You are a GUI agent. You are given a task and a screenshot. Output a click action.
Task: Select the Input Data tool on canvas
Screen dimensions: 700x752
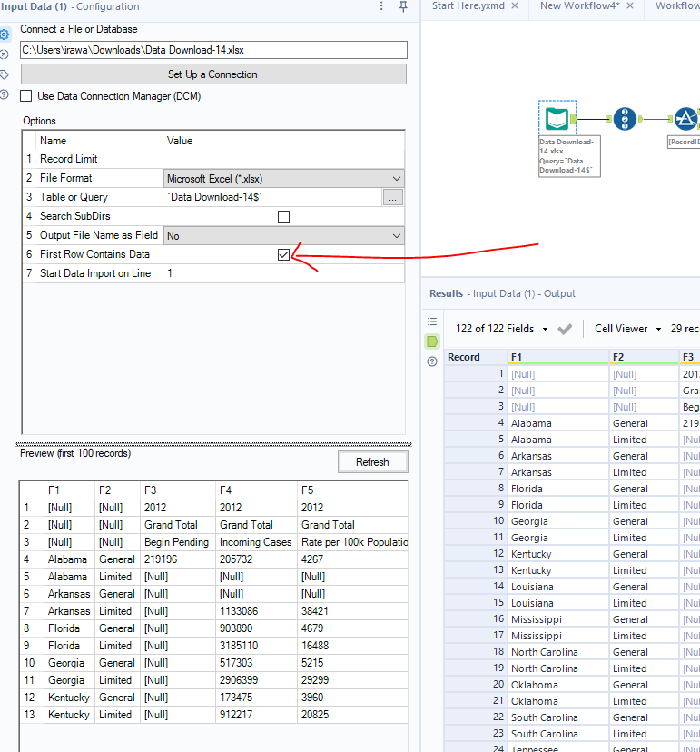pyautogui.click(x=557, y=118)
